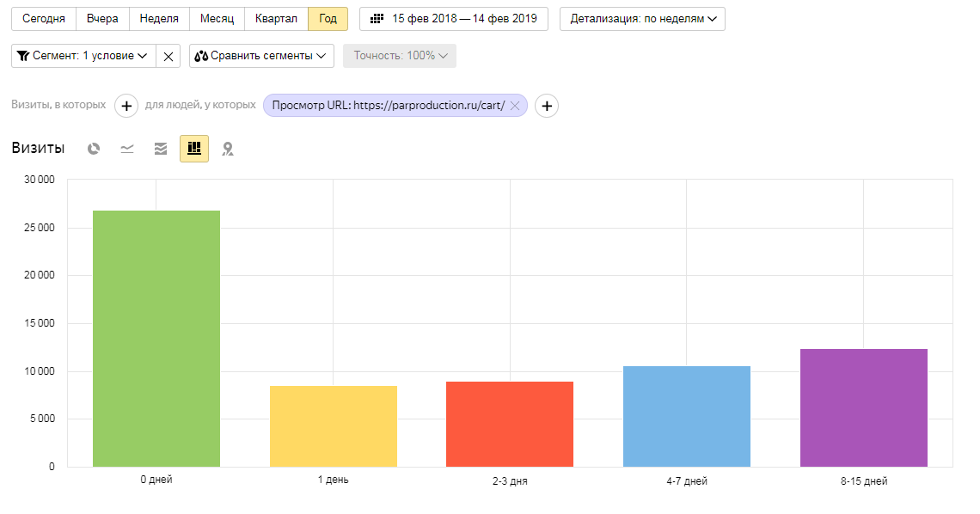The image size is (980, 514).
Task: Select the Неделя period tab
Action: point(159,19)
